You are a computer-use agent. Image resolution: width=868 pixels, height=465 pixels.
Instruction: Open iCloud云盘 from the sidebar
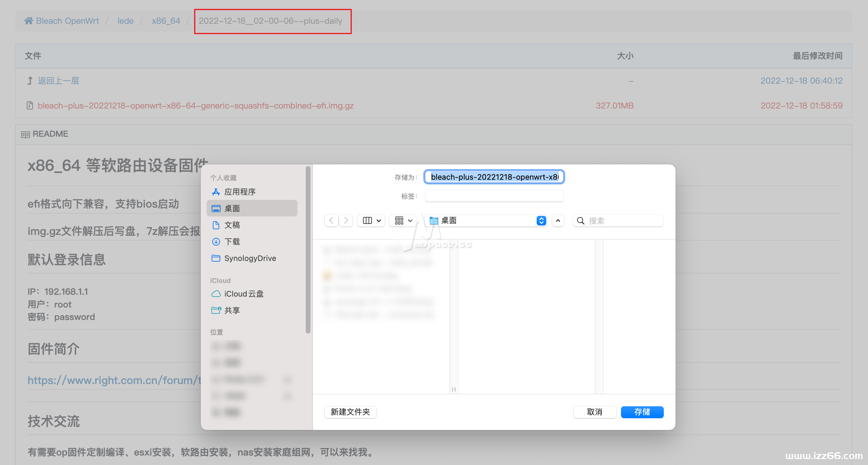tap(244, 294)
